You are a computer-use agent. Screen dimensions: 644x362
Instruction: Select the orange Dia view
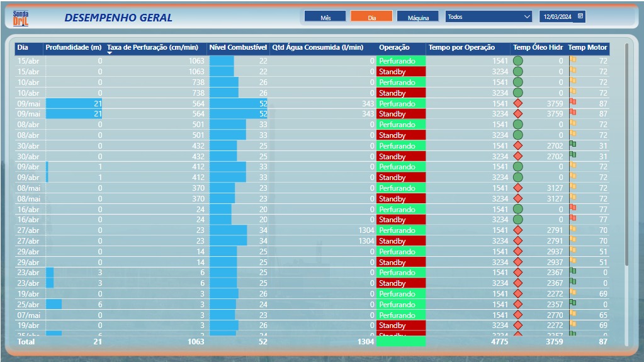[371, 16]
